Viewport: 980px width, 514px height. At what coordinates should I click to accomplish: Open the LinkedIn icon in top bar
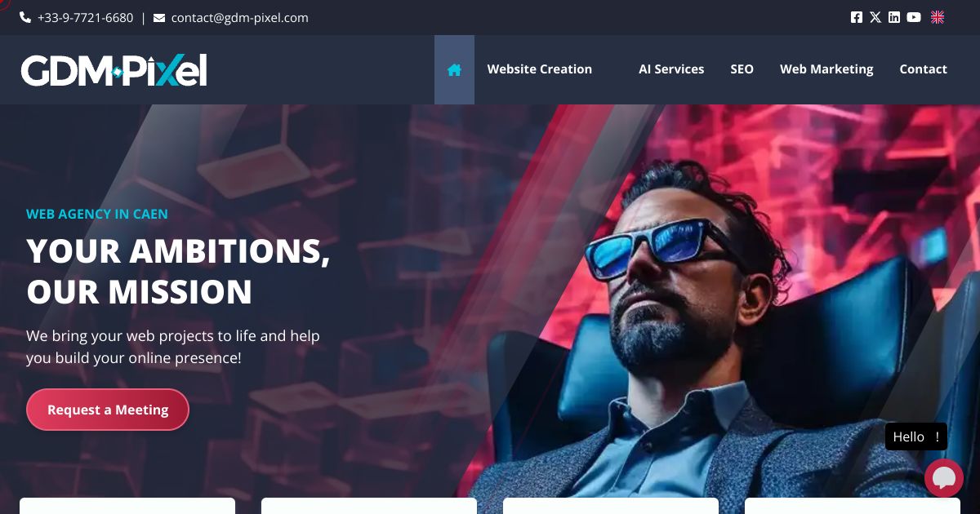[x=894, y=17]
